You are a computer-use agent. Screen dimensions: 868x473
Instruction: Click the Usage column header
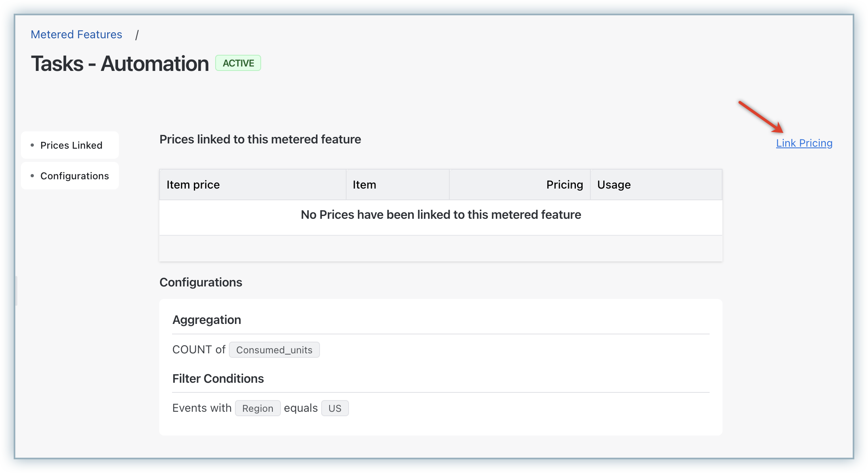[x=614, y=185]
